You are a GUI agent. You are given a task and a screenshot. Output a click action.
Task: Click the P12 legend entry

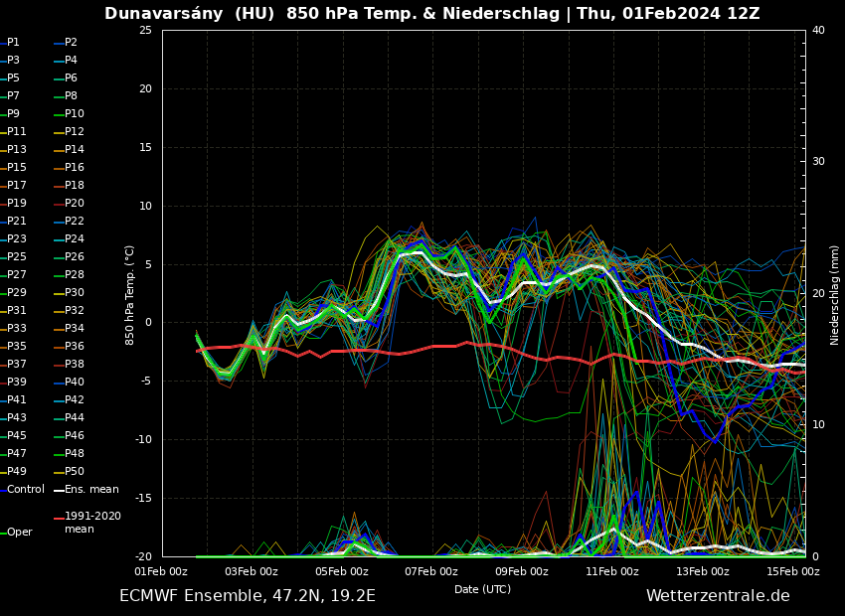pos(75,132)
